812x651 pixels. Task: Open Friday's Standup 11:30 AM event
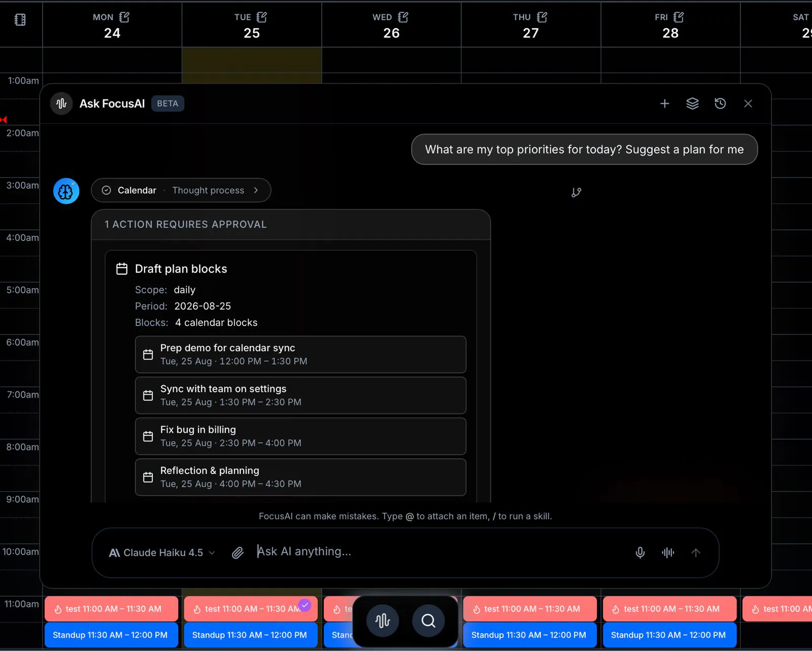669,635
